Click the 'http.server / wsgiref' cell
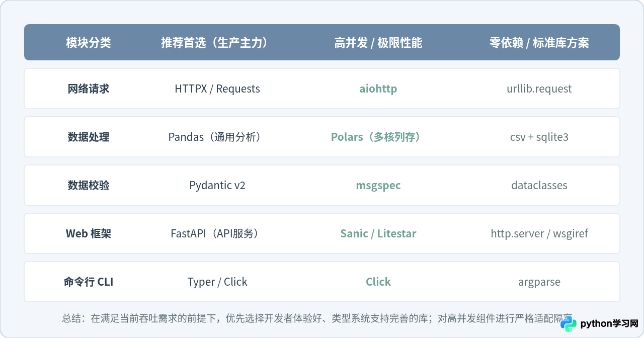The width and height of the screenshot is (644, 338). [x=539, y=234]
